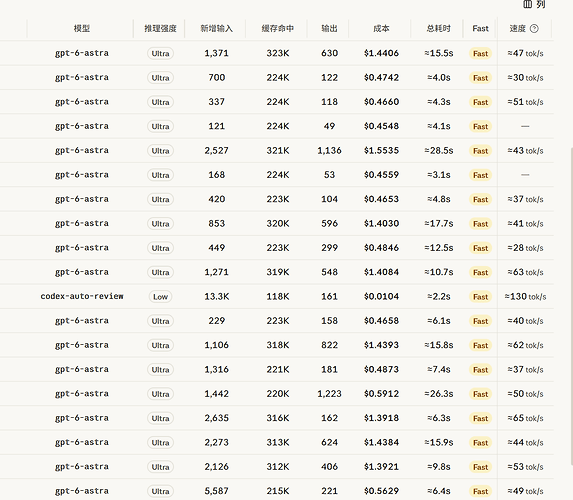
Task: Select the cost value $1.4393
Action: click(x=381, y=345)
